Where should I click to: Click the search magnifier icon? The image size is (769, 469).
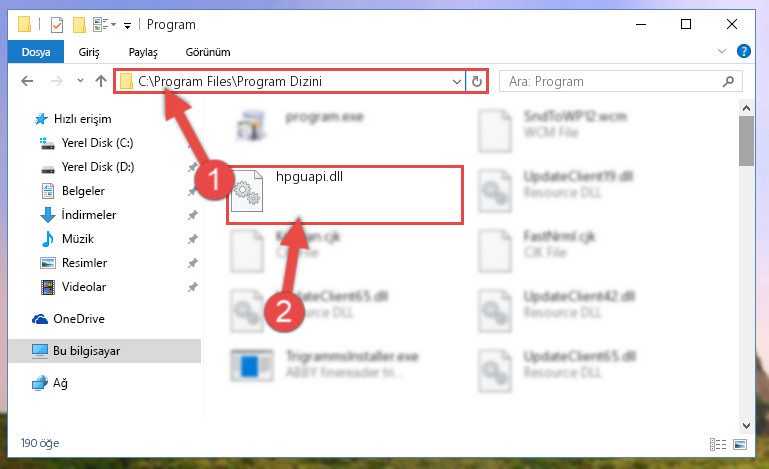point(728,81)
